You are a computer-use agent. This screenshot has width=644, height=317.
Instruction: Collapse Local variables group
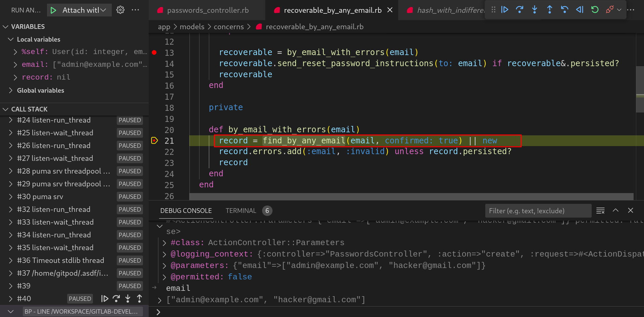coord(11,39)
